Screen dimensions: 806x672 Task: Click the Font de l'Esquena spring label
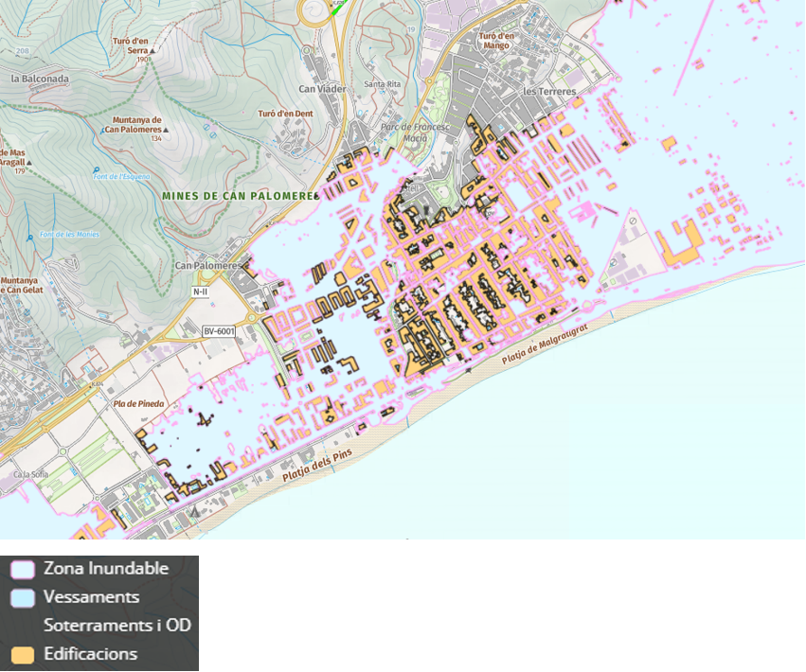[x=121, y=176]
